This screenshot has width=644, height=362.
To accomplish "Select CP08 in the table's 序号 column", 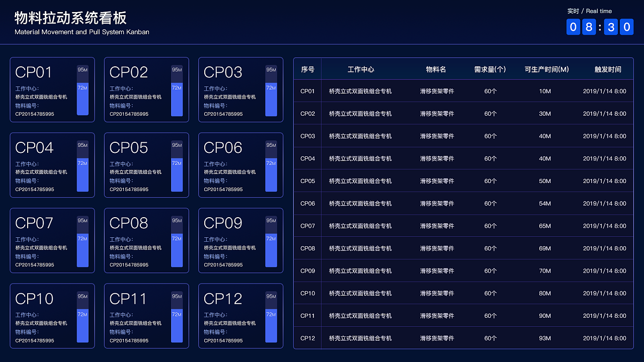I will coord(307,248).
